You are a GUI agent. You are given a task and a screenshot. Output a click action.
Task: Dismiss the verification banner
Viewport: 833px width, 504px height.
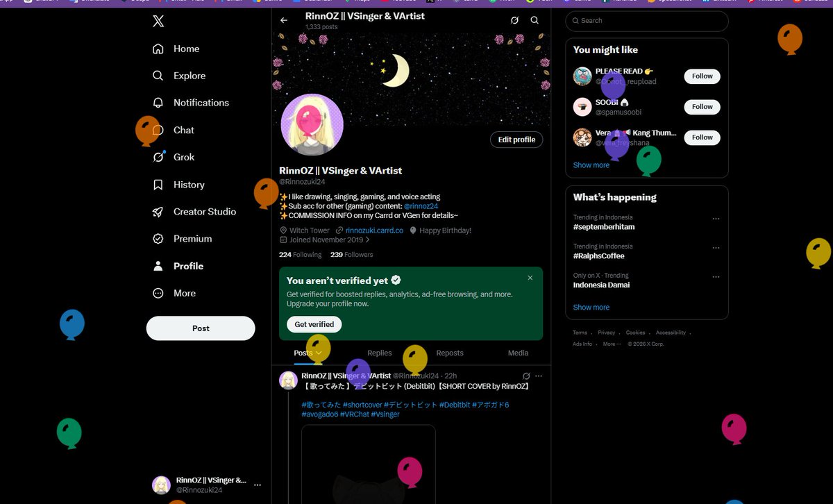click(530, 278)
